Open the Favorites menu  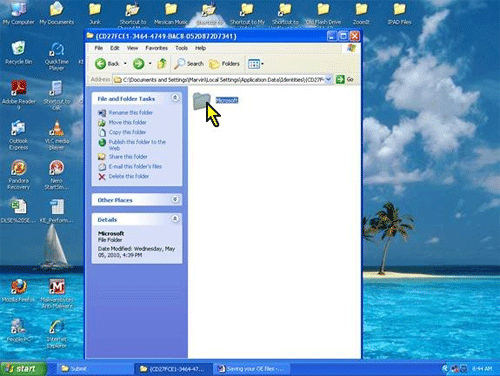click(x=156, y=48)
